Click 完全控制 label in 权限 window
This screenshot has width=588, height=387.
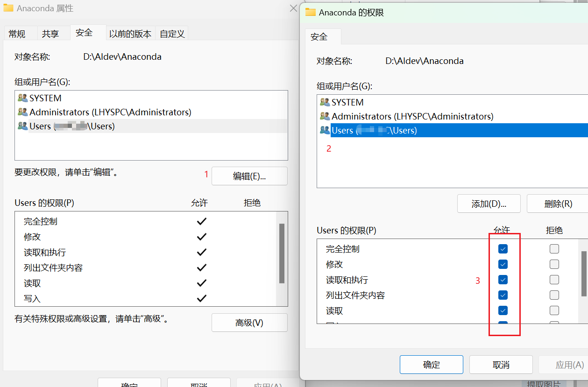[343, 249]
